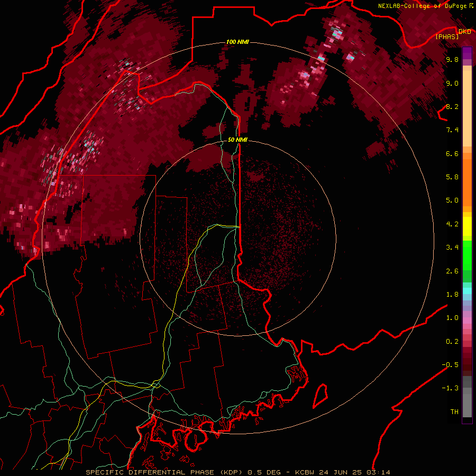
Task: Click the 50 NMI range ring label
Action: click(237, 140)
